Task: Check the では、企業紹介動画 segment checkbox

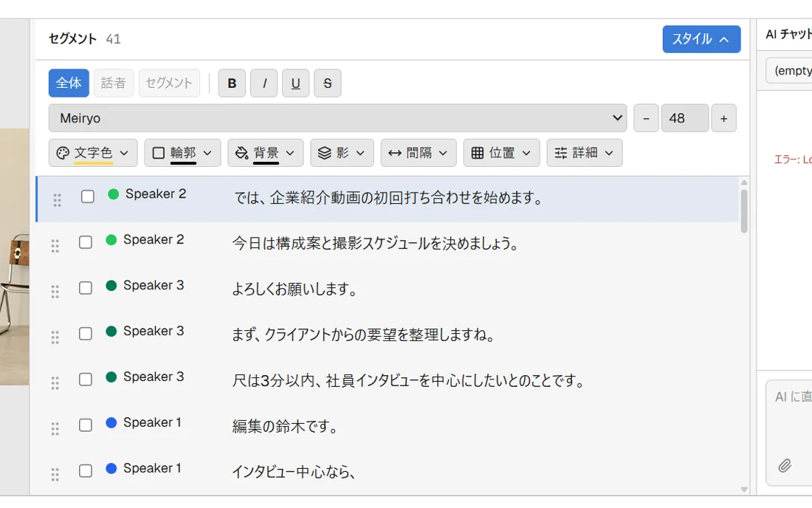Action: [88, 197]
